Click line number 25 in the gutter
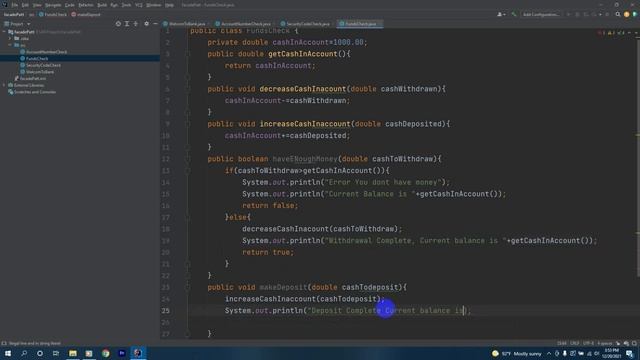640x360 pixels. (165, 311)
